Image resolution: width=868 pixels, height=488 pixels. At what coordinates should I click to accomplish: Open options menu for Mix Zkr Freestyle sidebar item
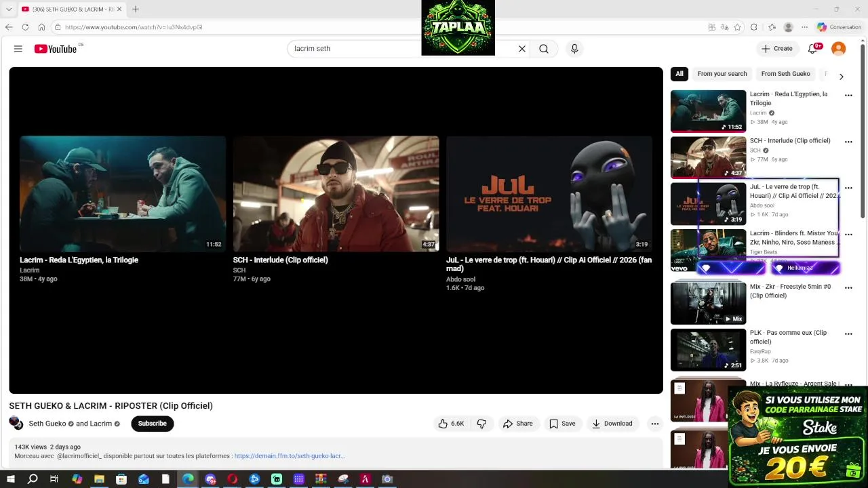848,287
